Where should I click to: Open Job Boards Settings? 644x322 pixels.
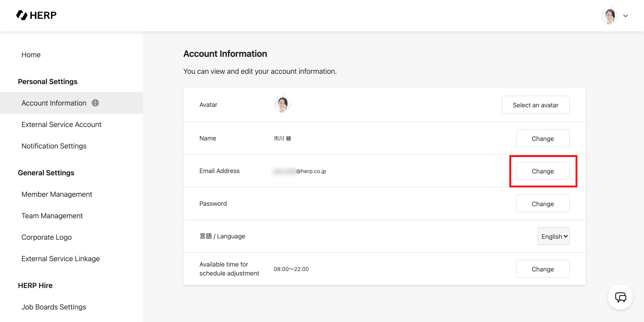point(54,307)
